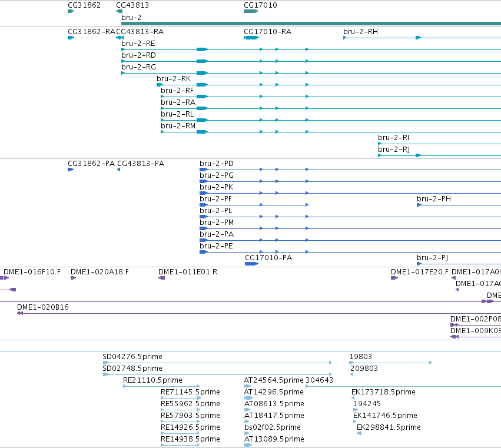Click the CG31862-RA transcript glyph
This screenshot has height=448, width=501.
point(71,38)
